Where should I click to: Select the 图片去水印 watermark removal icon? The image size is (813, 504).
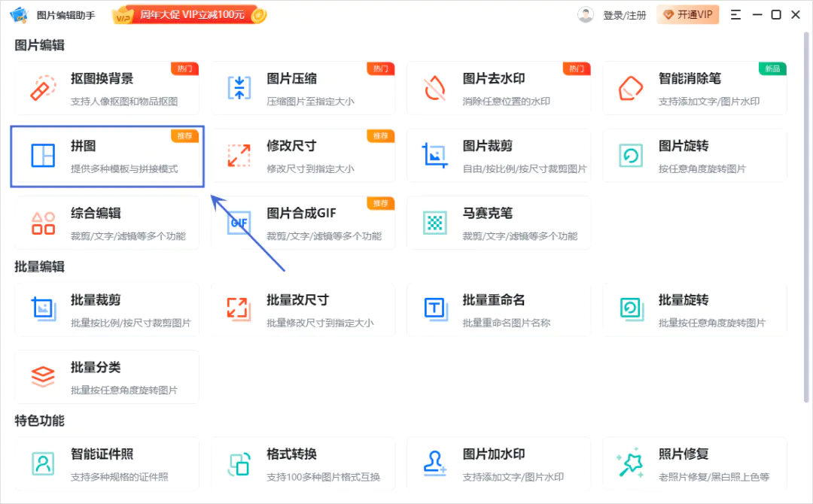[434, 88]
